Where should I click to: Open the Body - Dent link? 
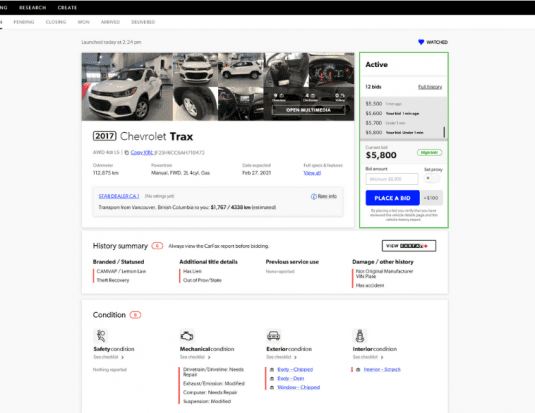pos(291,378)
